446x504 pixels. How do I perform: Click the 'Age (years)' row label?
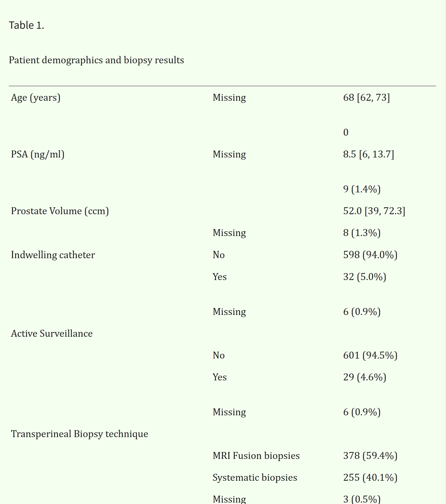tap(36, 98)
